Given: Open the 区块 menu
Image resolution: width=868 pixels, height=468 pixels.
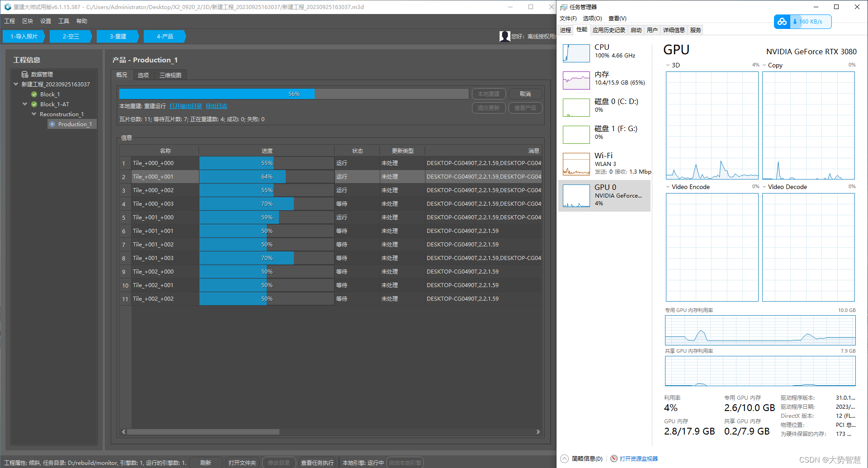Looking at the screenshot, I should pyautogui.click(x=28, y=21).
